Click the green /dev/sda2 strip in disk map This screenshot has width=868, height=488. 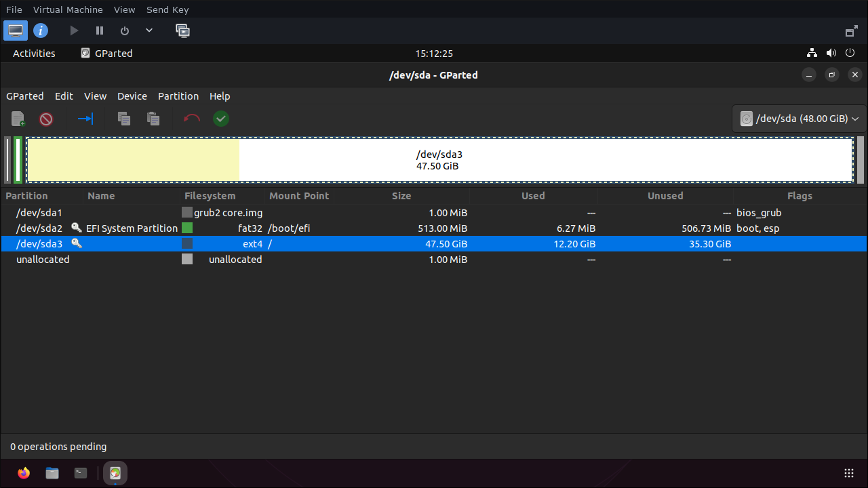tap(18, 160)
